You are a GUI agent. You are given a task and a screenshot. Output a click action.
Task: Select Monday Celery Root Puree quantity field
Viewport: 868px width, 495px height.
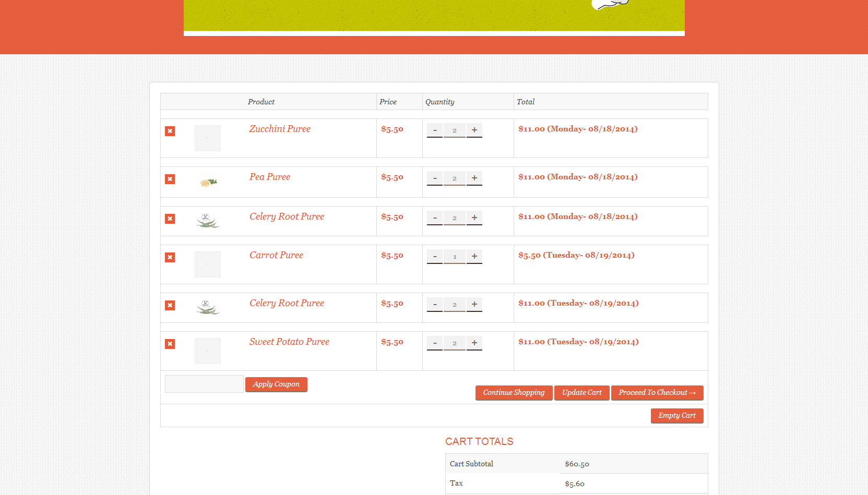click(x=455, y=218)
